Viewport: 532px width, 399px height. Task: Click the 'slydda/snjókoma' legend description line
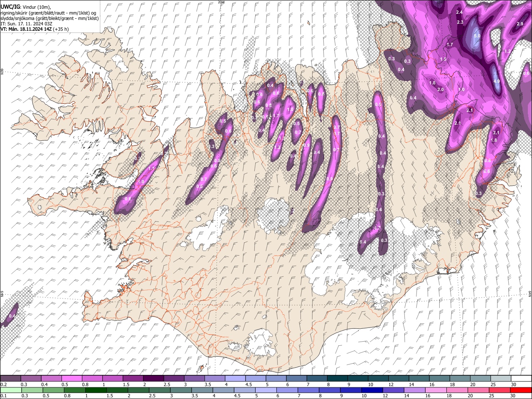coord(49,18)
